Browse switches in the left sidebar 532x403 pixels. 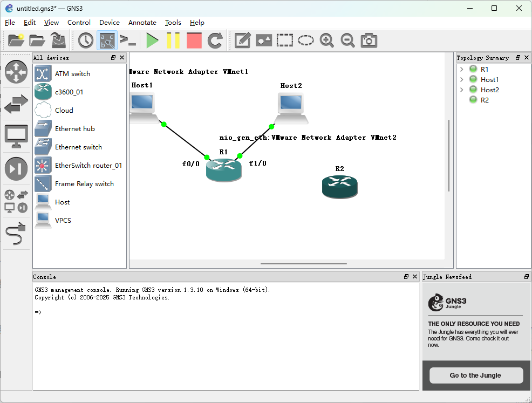click(x=16, y=104)
